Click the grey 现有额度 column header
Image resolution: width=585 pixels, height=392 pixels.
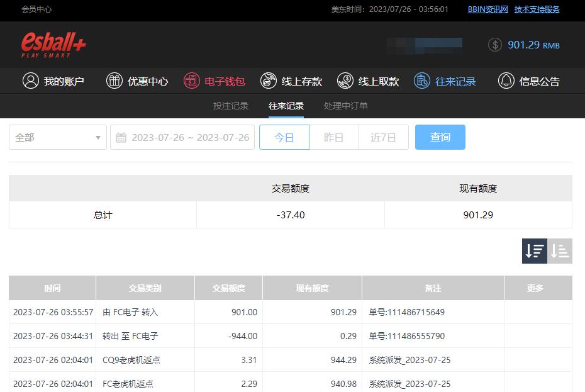(x=312, y=288)
